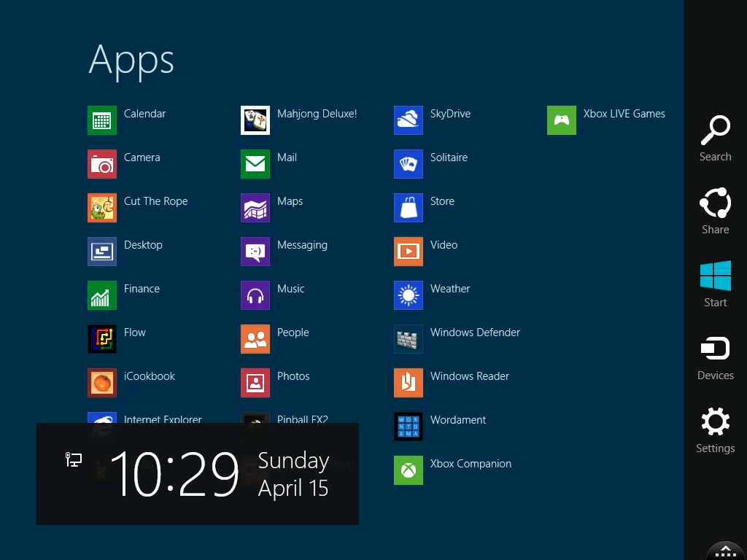747x560 pixels.
Task: Click the Xbox Companion text label
Action: (x=471, y=464)
